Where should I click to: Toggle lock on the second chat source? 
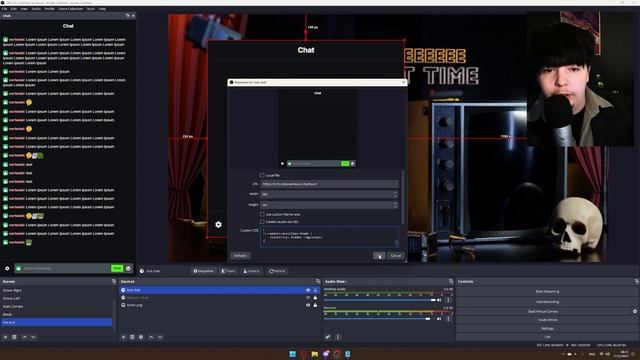315,298
